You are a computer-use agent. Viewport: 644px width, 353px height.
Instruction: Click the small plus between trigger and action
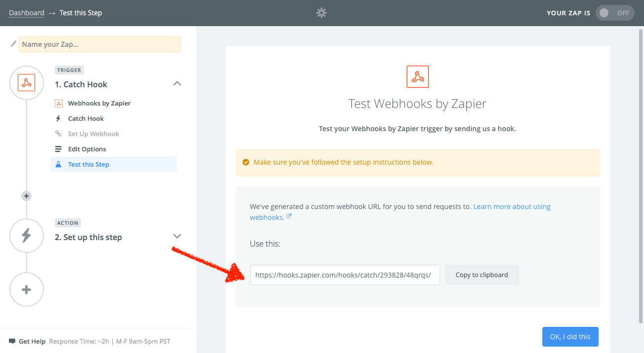pyautogui.click(x=27, y=196)
